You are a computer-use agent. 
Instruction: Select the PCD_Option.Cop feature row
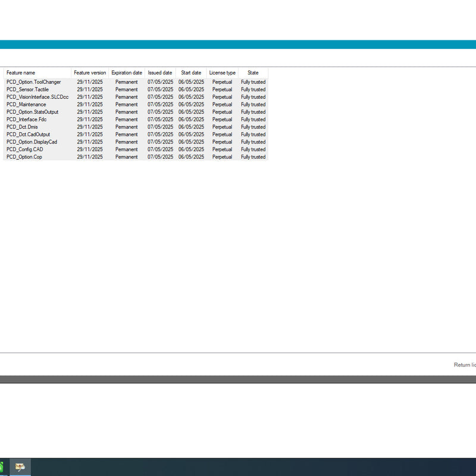[x=24, y=157]
